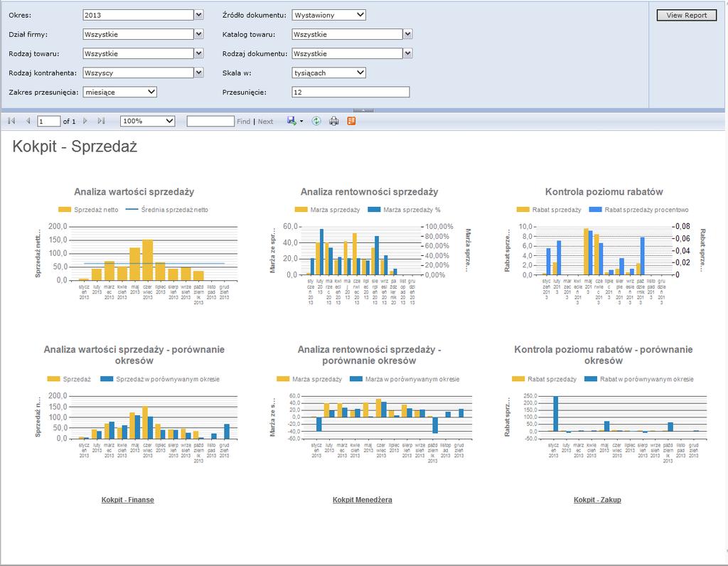Click the Next search link
This screenshot has height=566, width=728.
click(x=266, y=122)
